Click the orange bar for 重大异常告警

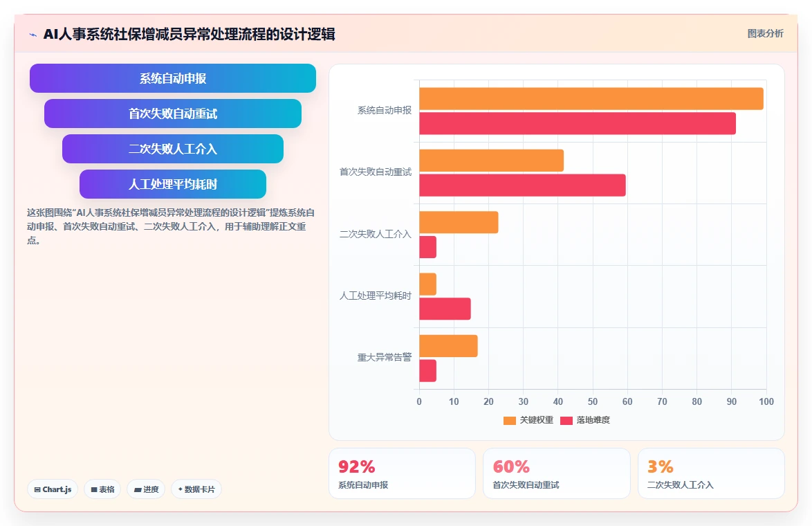point(448,345)
